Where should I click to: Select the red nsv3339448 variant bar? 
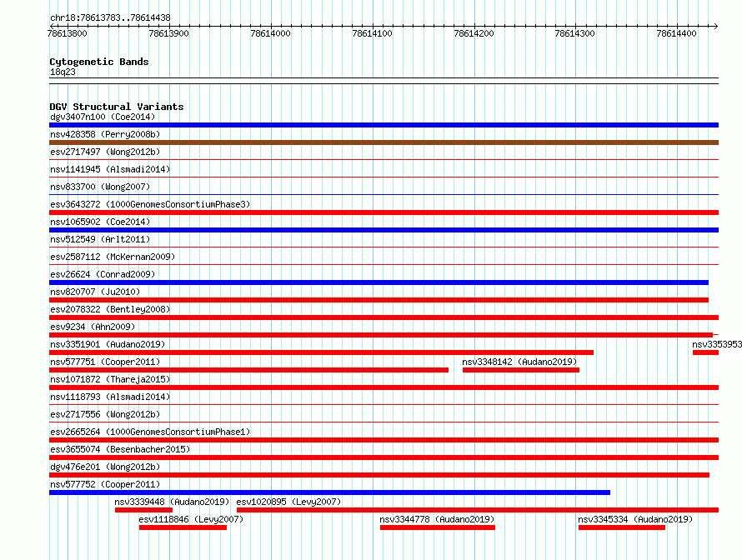(x=144, y=510)
